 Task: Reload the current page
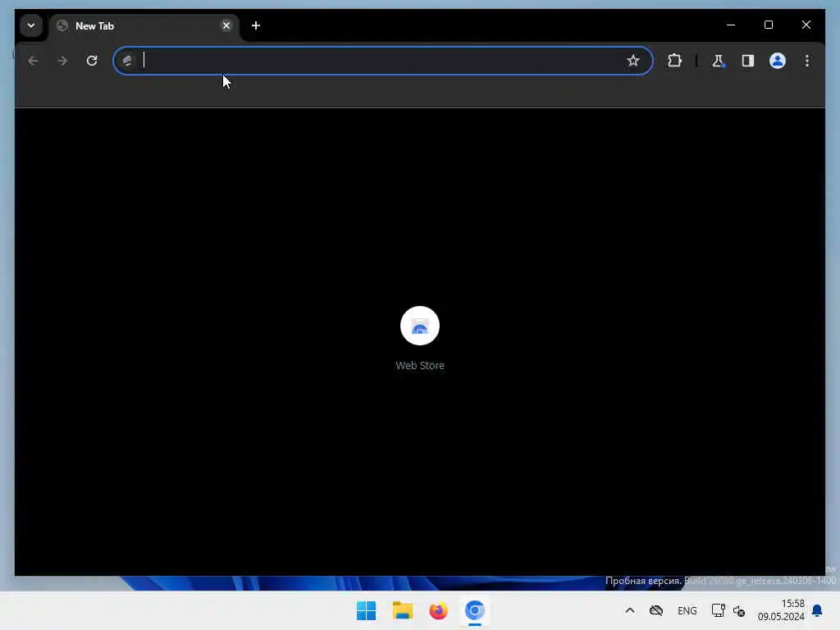92,61
